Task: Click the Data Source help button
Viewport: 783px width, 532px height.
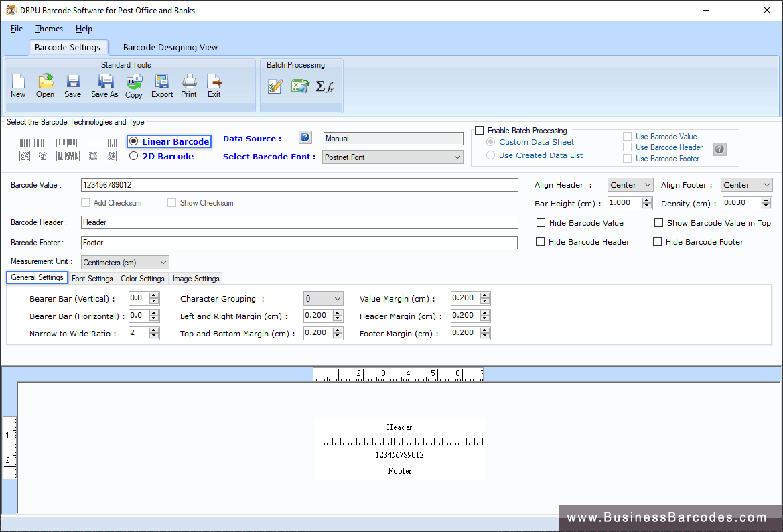Action: [305, 137]
